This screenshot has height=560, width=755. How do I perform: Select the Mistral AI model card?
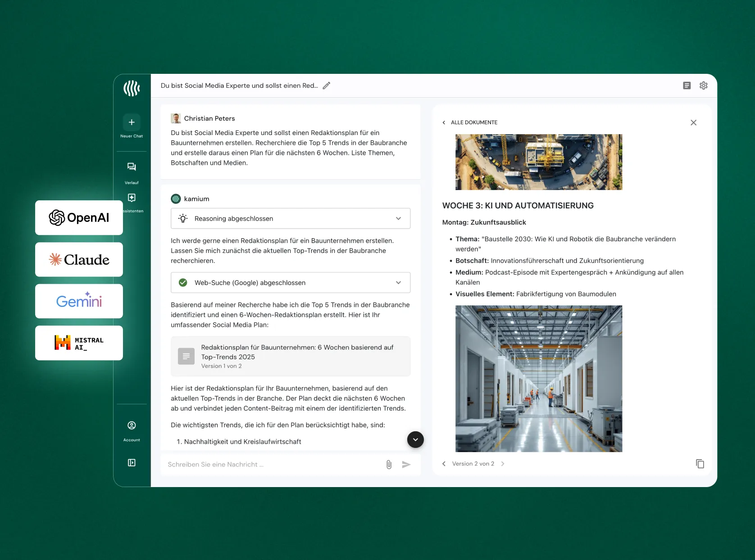coord(79,343)
